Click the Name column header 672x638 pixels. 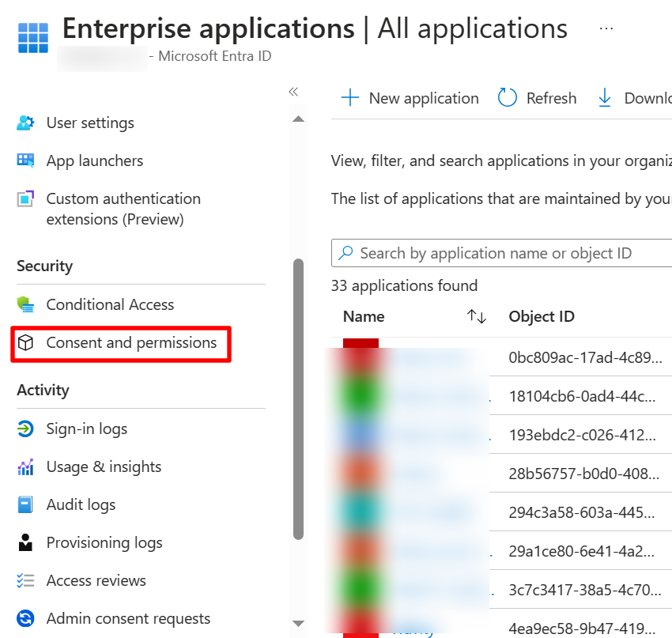[364, 317]
